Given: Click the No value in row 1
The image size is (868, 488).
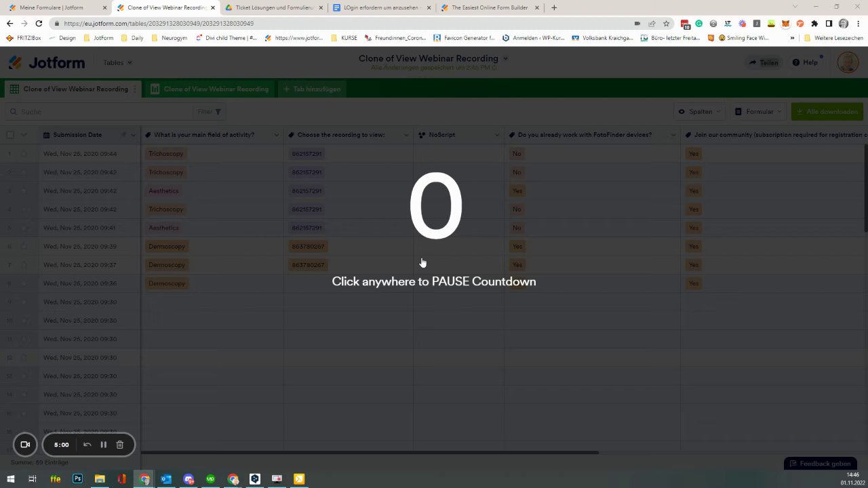Looking at the screenshot, I should 517,154.
